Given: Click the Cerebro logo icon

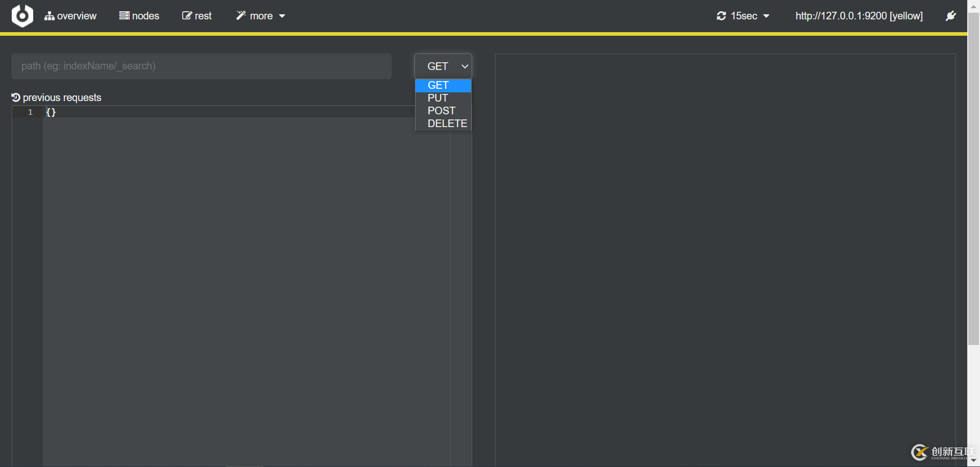Looking at the screenshot, I should click(22, 16).
